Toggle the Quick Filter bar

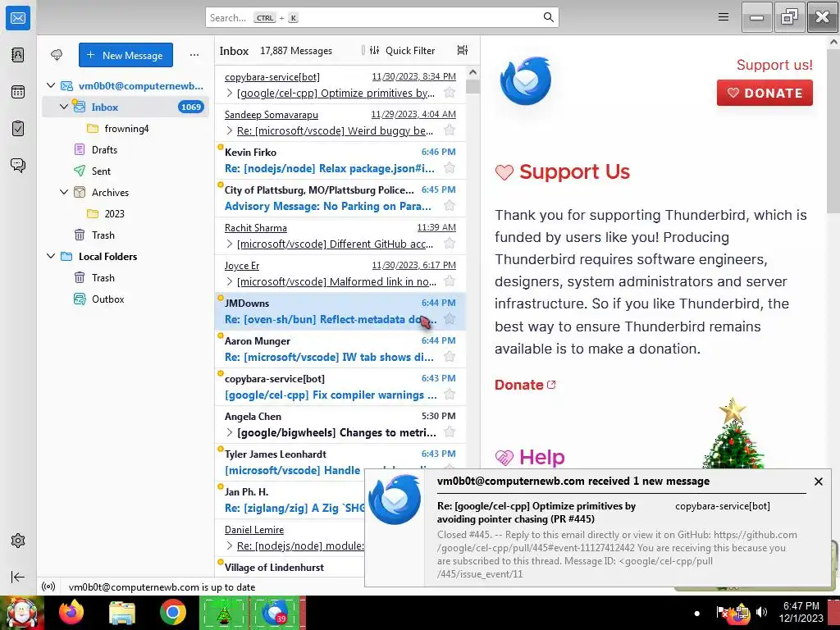(402, 50)
